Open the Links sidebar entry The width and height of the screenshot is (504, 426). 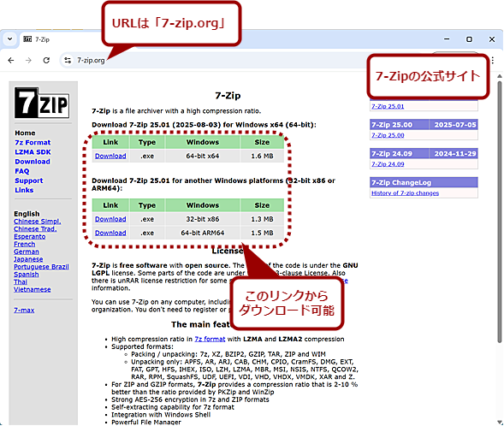point(24,190)
